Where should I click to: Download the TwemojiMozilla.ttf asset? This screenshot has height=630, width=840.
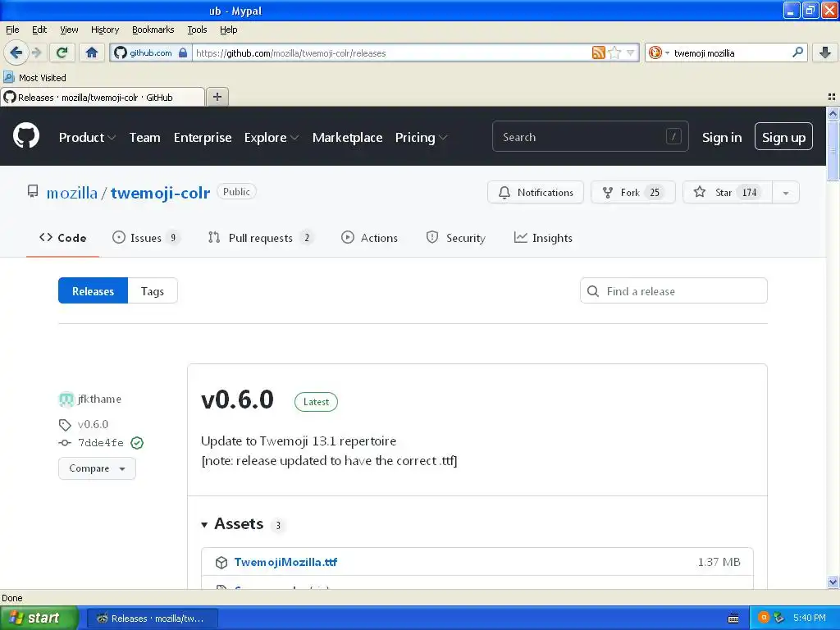(285, 562)
